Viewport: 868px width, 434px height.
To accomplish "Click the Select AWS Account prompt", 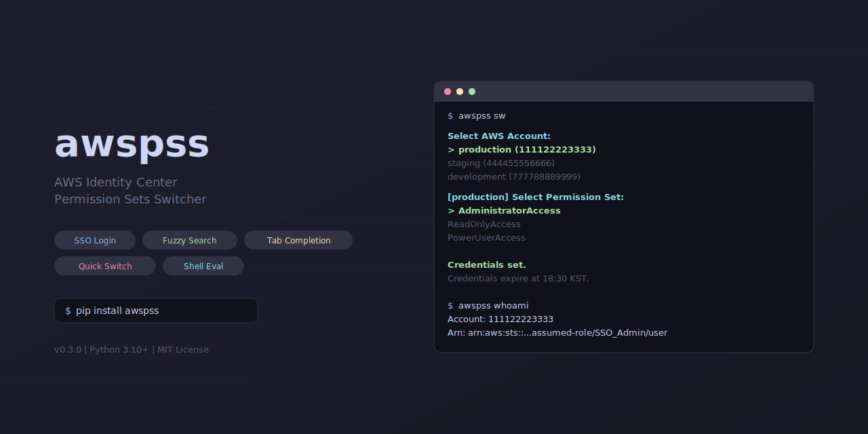I will tap(499, 136).
